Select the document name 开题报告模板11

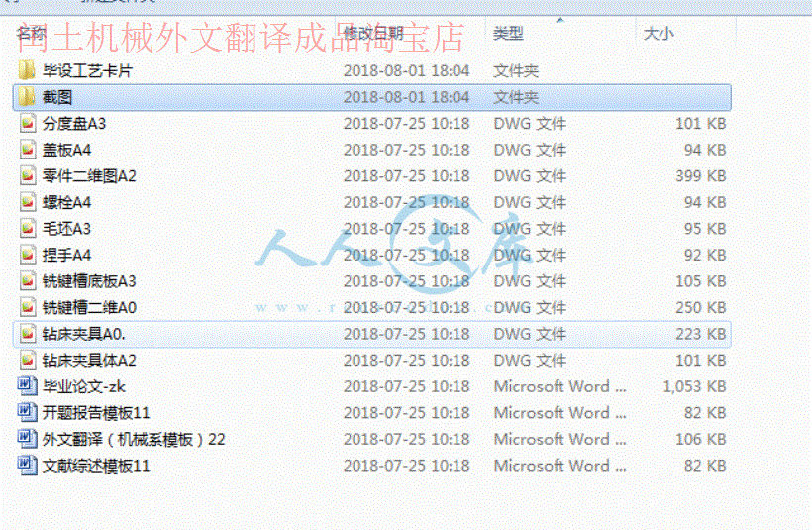coord(96,413)
